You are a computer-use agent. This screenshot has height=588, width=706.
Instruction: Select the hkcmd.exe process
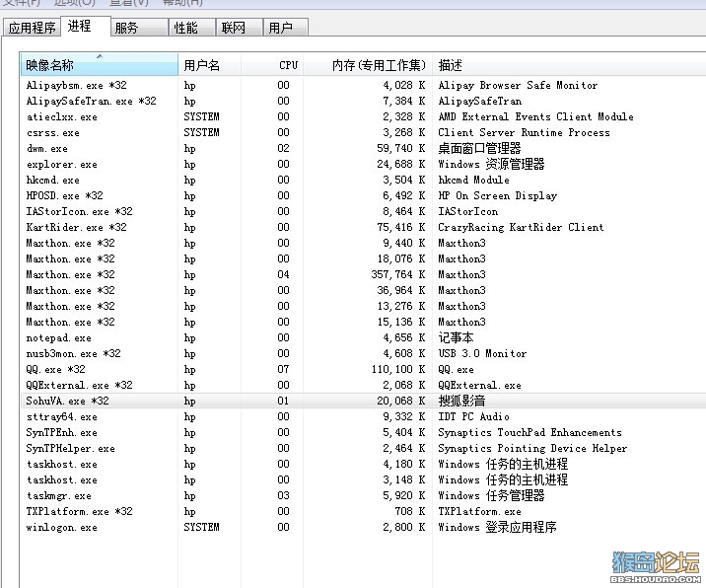point(363,180)
